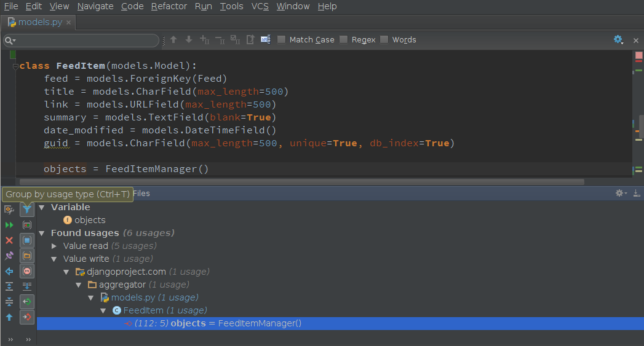The width and height of the screenshot is (644, 346).
Task: Collapse the aggregator folder node
Action: click(79, 285)
